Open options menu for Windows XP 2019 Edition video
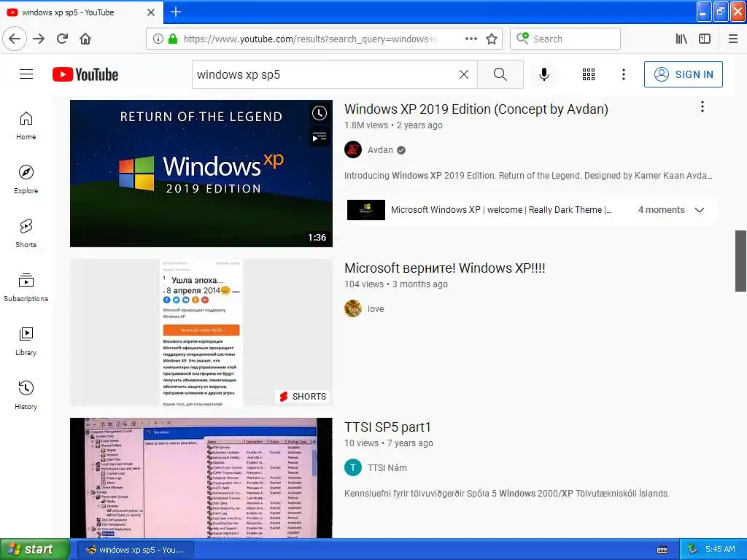Image resolution: width=747 pixels, height=560 pixels. click(703, 106)
